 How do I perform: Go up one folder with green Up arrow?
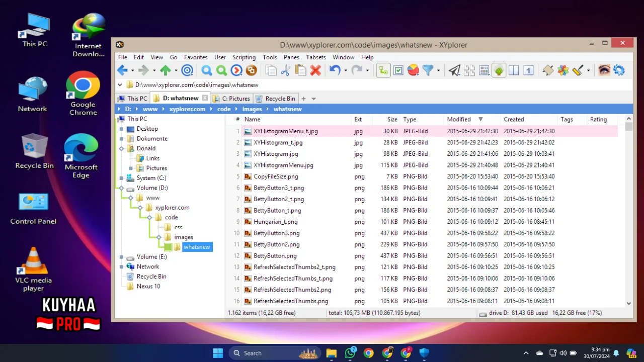[166, 70]
